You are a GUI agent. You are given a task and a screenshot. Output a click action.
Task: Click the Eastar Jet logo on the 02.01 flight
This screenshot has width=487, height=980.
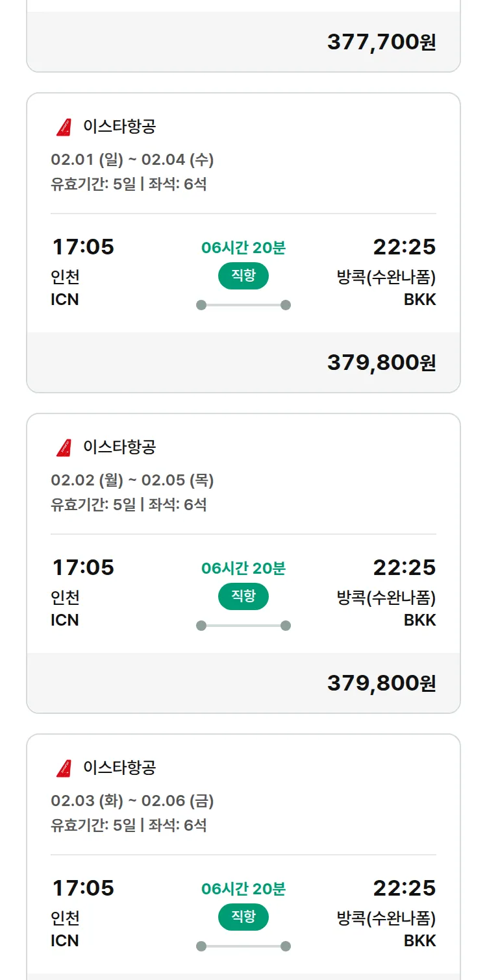(x=64, y=127)
